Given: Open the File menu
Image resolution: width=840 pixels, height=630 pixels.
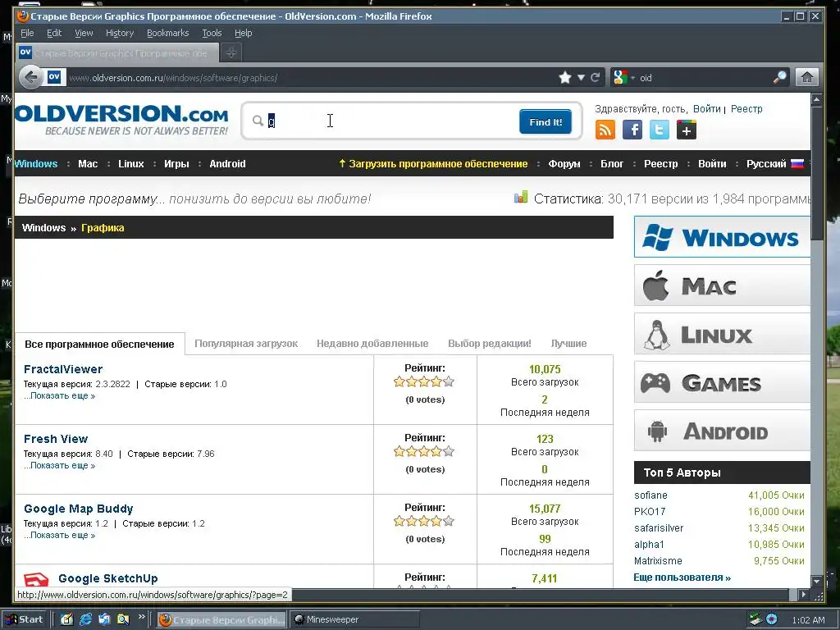Looking at the screenshot, I should pyautogui.click(x=27, y=33).
